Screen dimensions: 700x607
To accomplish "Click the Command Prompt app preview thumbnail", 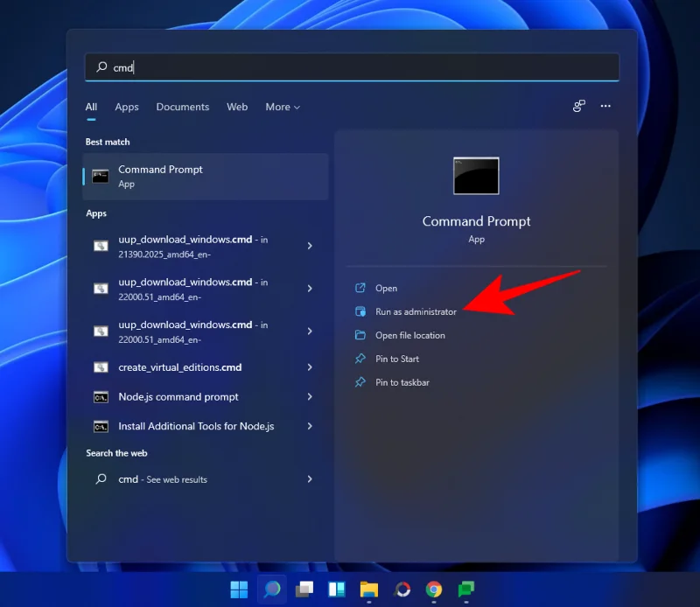I will tap(476, 175).
